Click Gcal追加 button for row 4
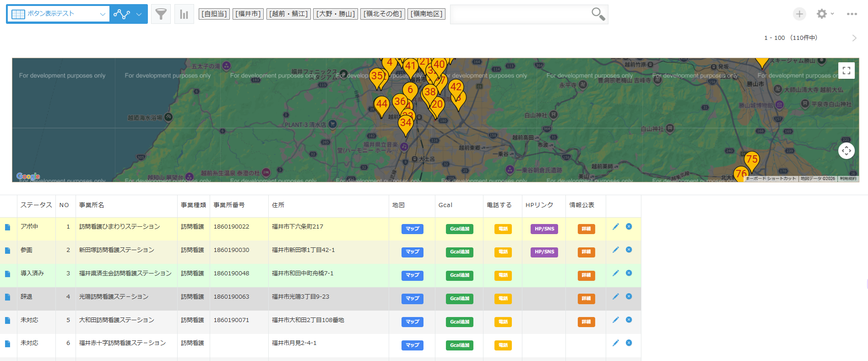The width and height of the screenshot is (868, 361). 459,299
